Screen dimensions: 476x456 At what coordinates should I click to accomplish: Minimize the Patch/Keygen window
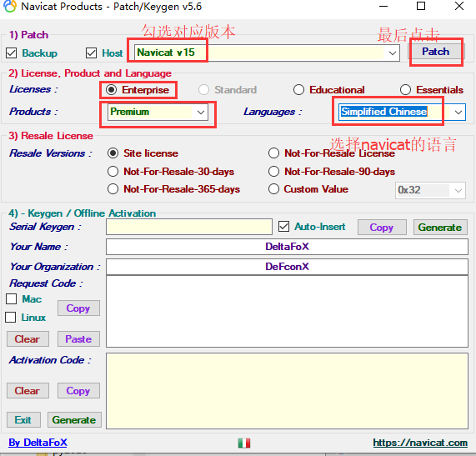coord(383,7)
